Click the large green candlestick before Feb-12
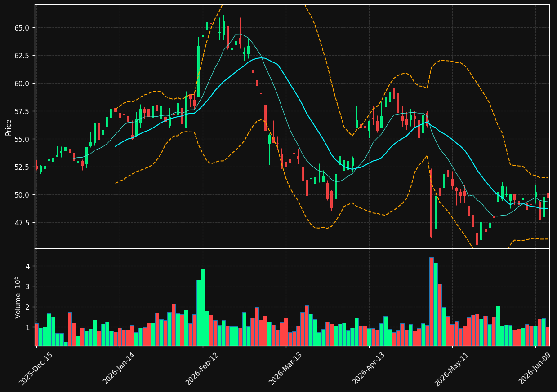 [199, 71]
